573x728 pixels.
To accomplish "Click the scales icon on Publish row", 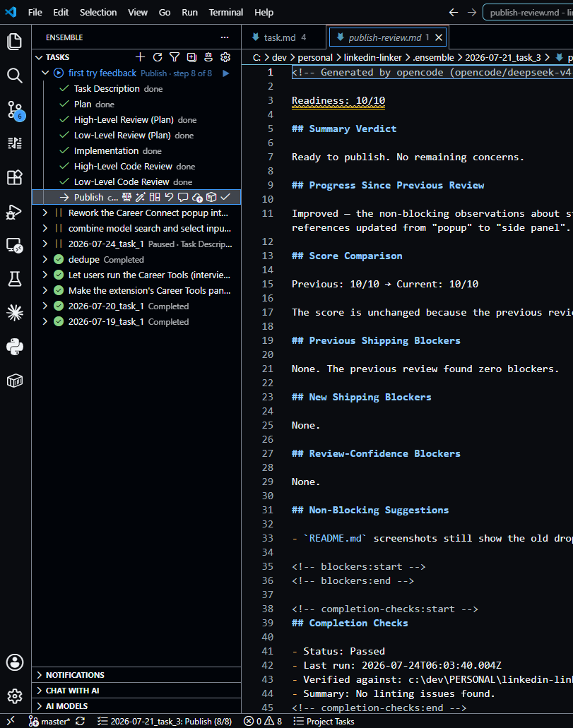I will 126,197.
